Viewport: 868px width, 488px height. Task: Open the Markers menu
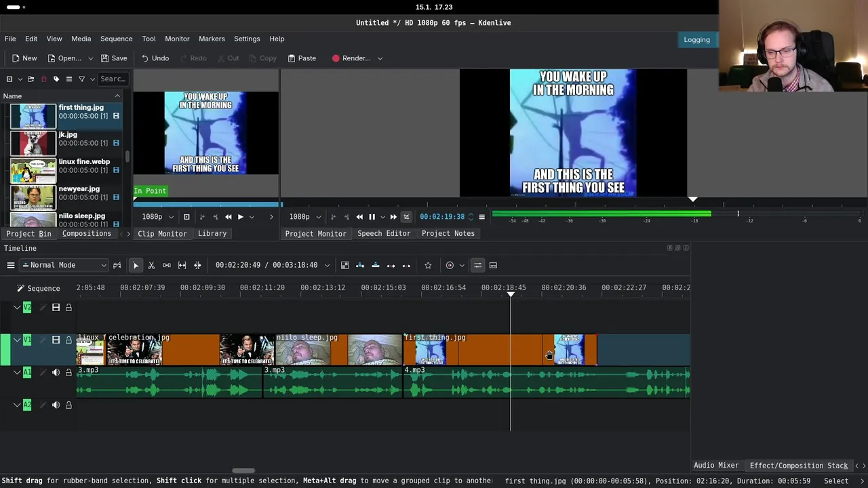212,39
